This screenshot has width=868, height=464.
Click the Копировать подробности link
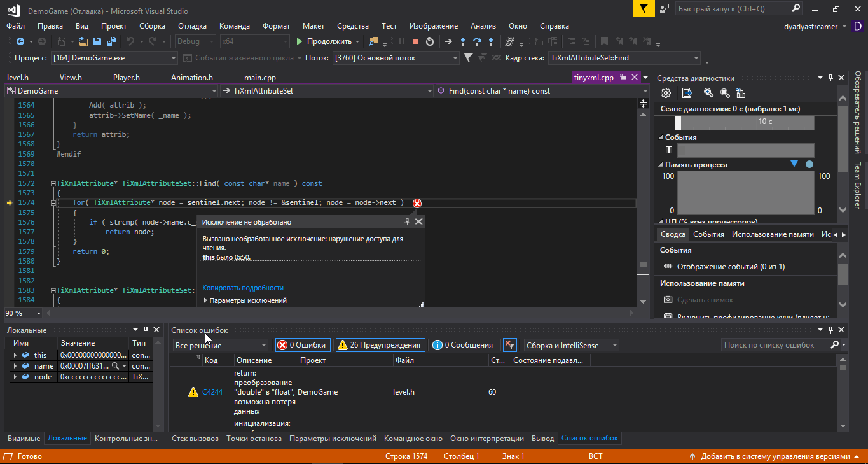243,288
